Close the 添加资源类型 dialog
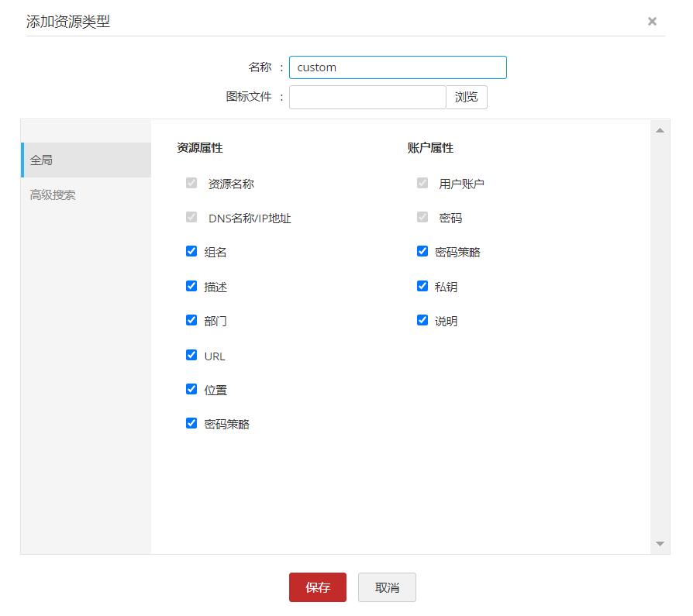 tap(652, 21)
